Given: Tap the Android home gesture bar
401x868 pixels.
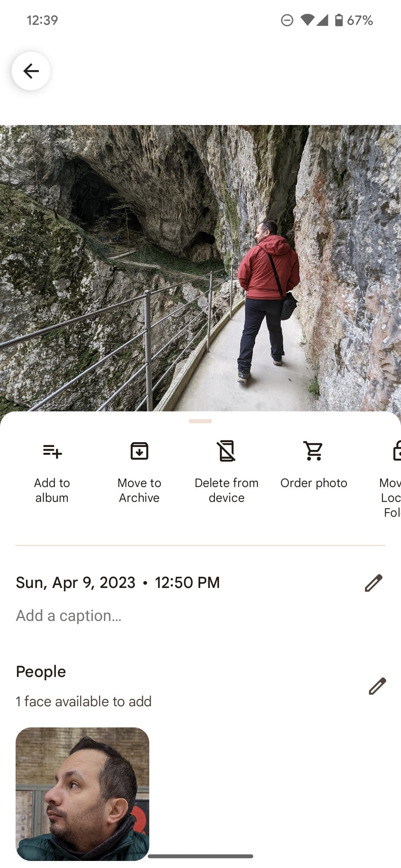Looking at the screenshot, I should [200, 856].
